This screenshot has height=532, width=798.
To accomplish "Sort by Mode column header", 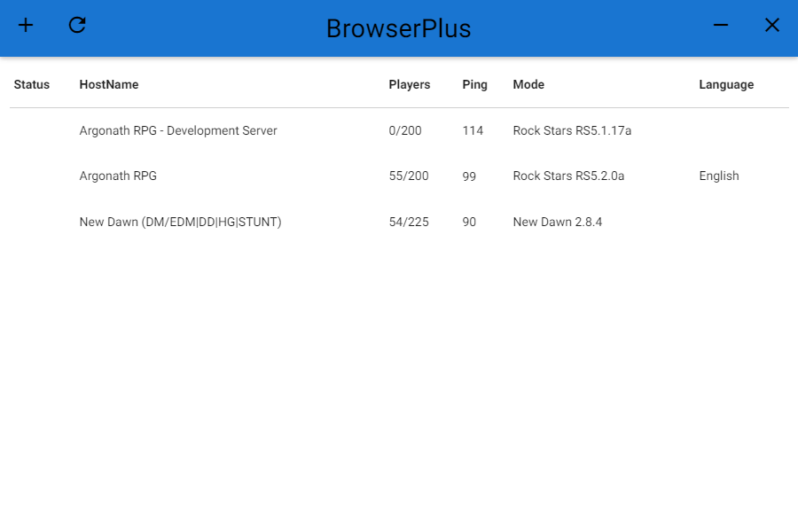I will (528, 84).
